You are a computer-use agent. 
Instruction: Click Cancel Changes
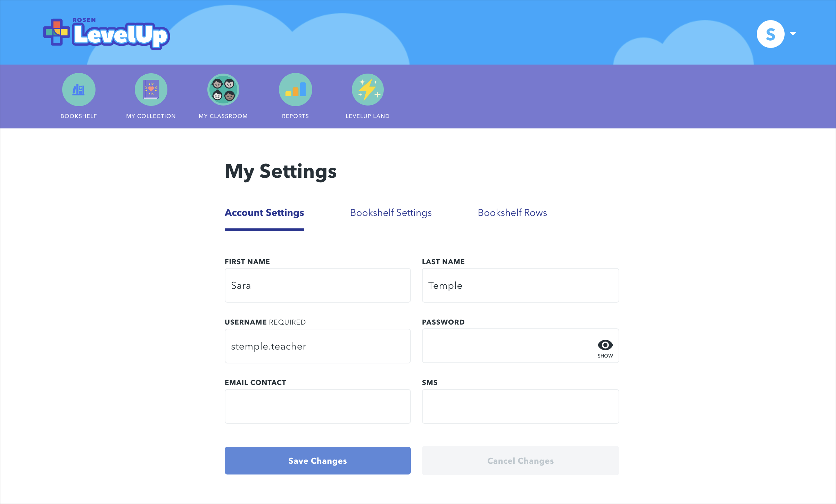[x=520, y=461]
